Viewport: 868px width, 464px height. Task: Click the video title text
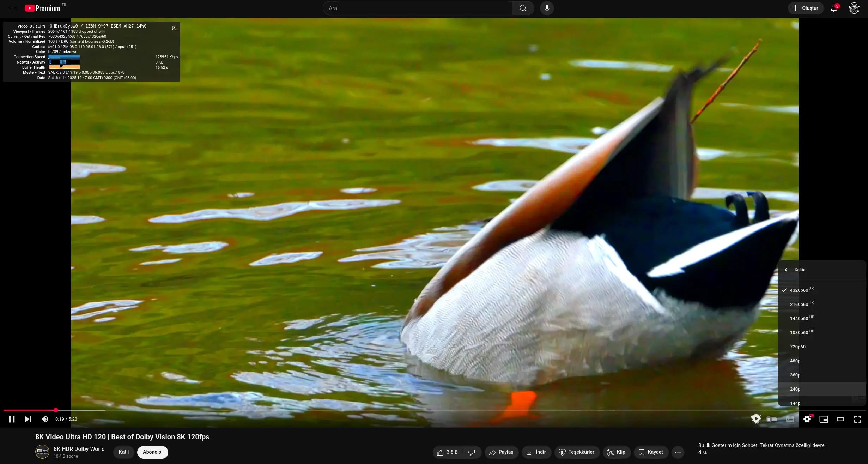(x=122, y=437)
